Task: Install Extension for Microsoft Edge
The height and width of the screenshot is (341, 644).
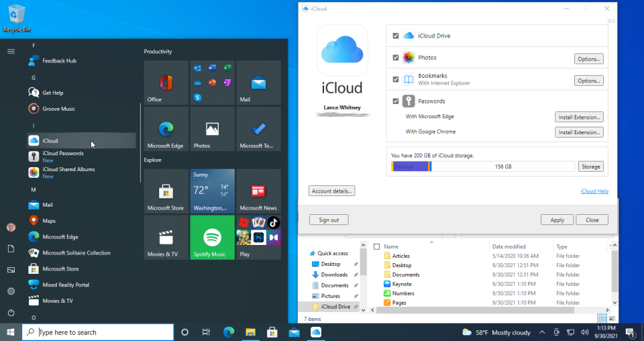Action: 579,117
